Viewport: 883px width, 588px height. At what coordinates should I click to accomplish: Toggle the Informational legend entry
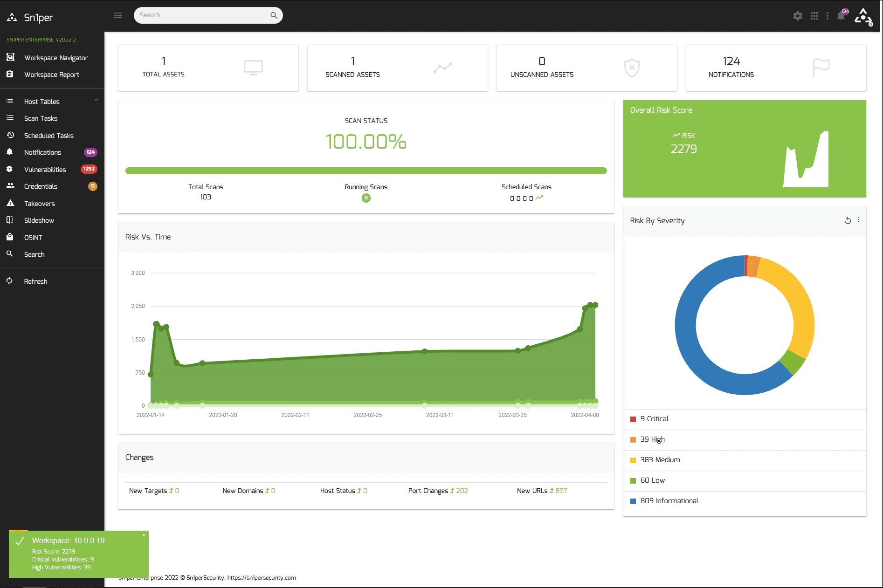coord(669,500)
